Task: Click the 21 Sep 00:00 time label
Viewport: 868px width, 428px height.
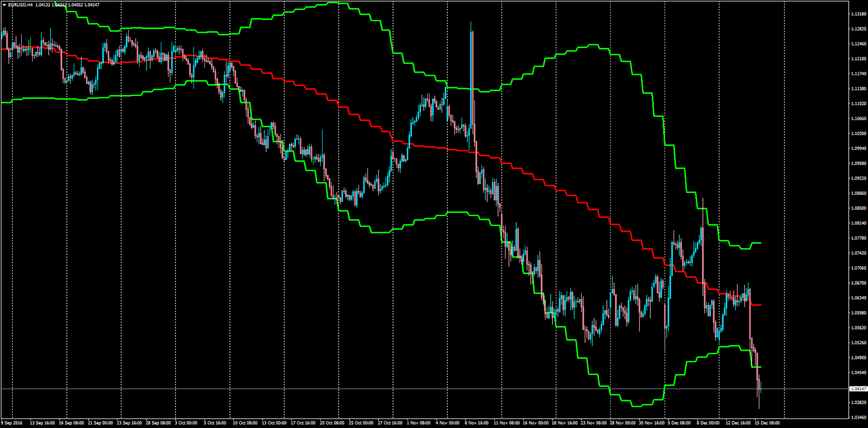Action: coord(100,423)
